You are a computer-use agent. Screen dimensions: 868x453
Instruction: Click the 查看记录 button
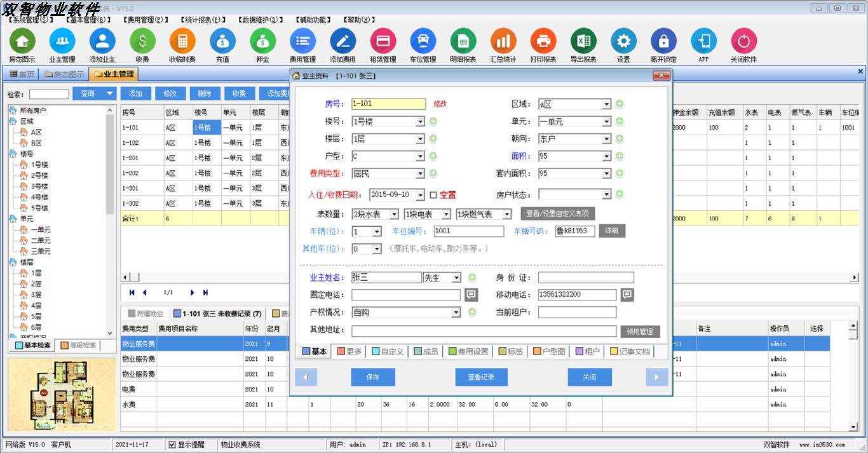click(481, 377)
